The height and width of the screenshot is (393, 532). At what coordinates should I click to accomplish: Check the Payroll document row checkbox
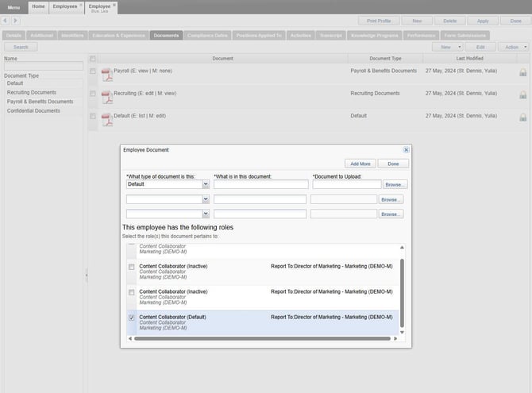[x=93, y=71]
